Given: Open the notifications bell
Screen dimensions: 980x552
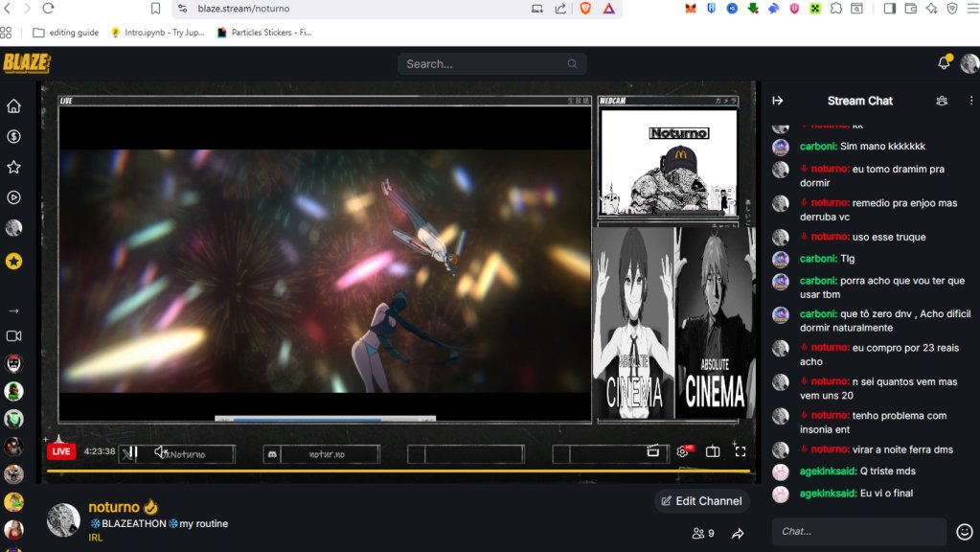Looking at the screenshot, I should click(943, 61).
